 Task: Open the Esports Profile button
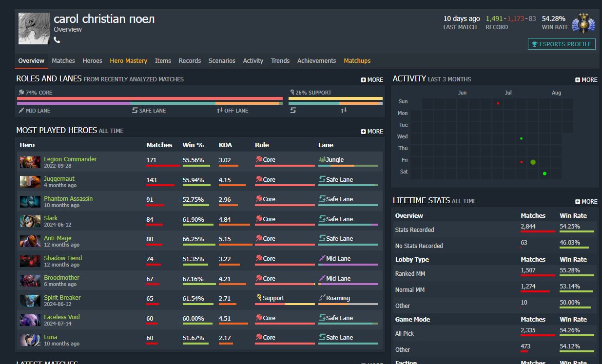562,44
